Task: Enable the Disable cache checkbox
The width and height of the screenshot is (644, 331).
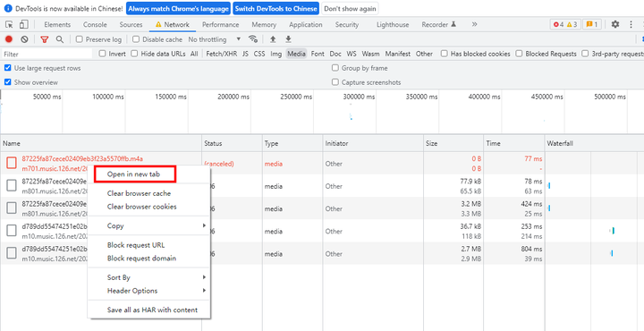Action: tap(136, 39)
